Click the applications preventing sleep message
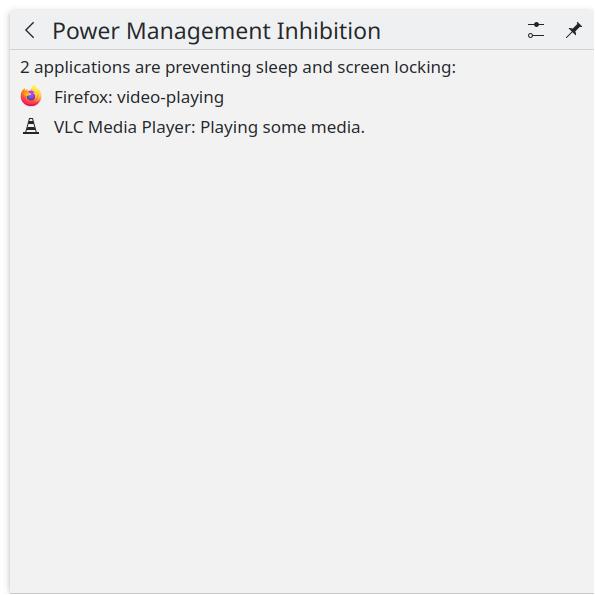595x595 pixels. click(238, 68)
